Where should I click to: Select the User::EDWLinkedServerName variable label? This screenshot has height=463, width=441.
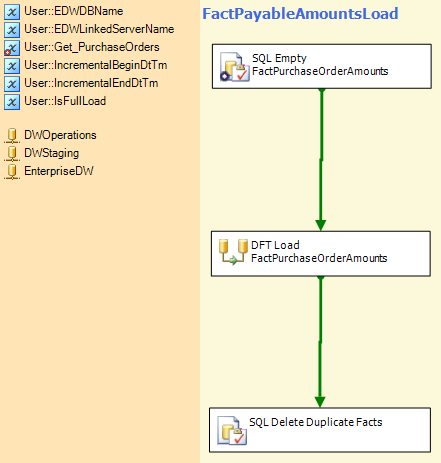(x=99, y=29)
